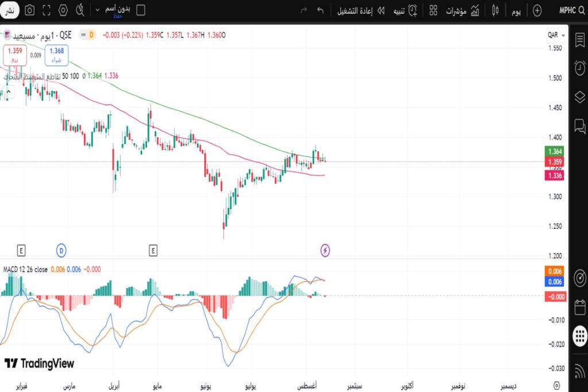588x392 pixels.
Task: Enter fullscreen chart mode
Action: click(x=47, y=10)
